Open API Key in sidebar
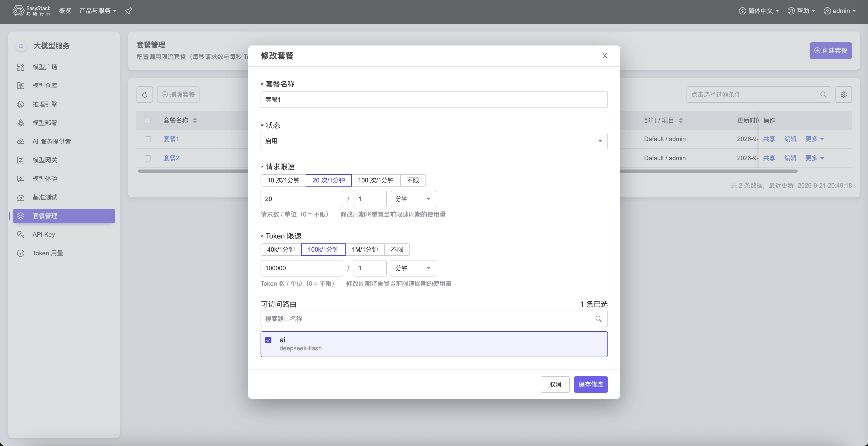The image size is (868, 446). (64, 234)
